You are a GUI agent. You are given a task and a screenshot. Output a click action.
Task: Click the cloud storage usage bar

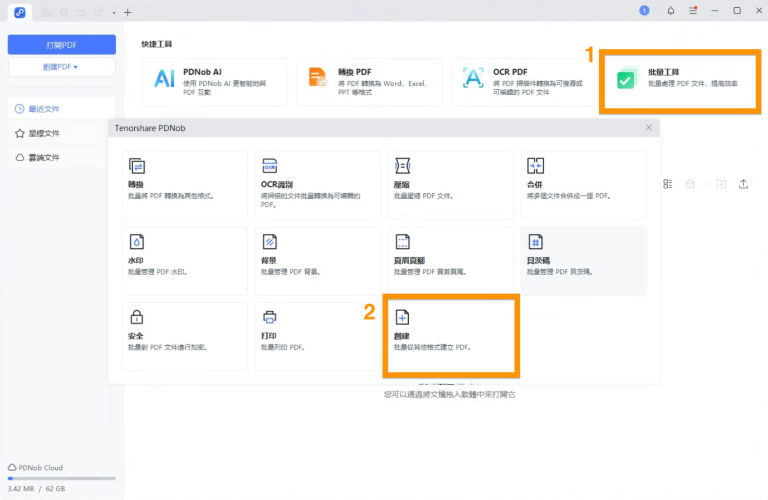coord(62,478)
